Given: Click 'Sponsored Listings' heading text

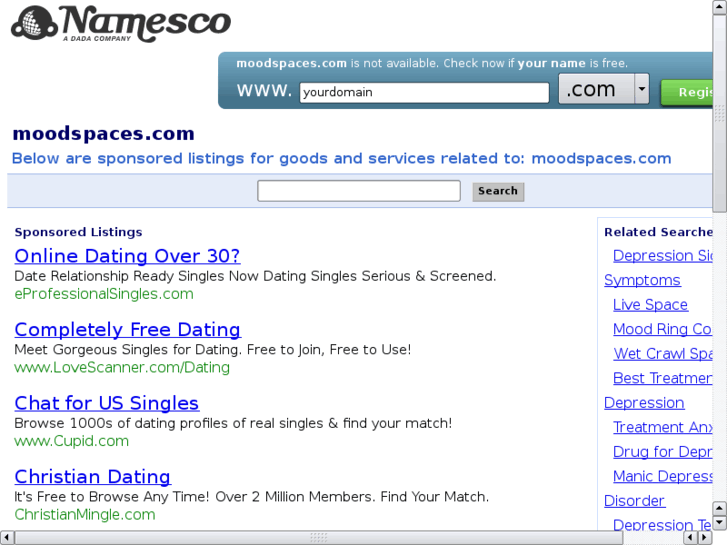Looking at the screenshot, I should pyautogui.click(x=78, y=232).
